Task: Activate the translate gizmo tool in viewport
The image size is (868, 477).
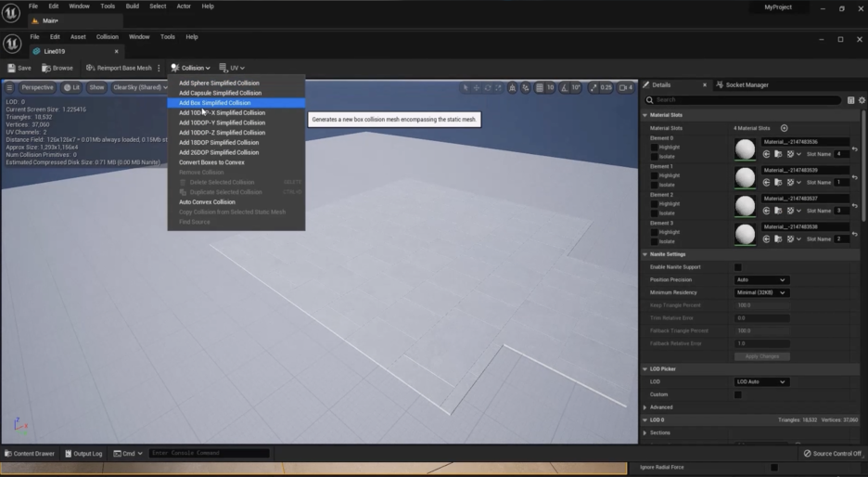Action: pyautogui.click(x=476, y=87)
